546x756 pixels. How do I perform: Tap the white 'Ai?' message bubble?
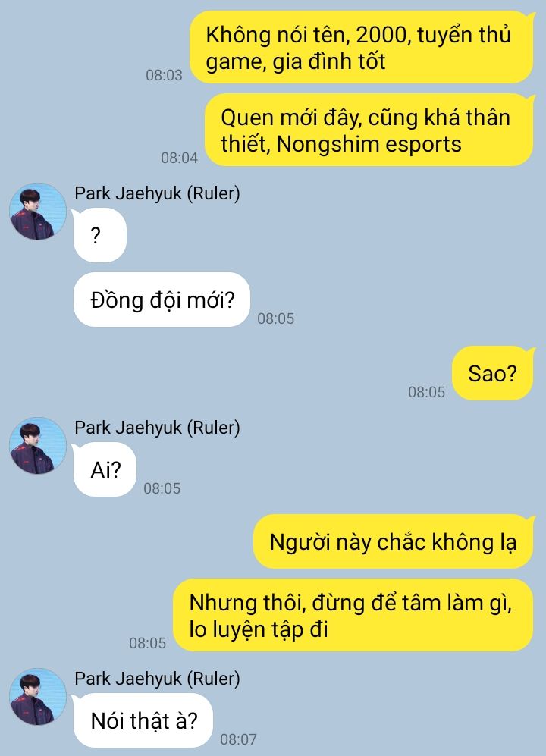click(105, 469)
